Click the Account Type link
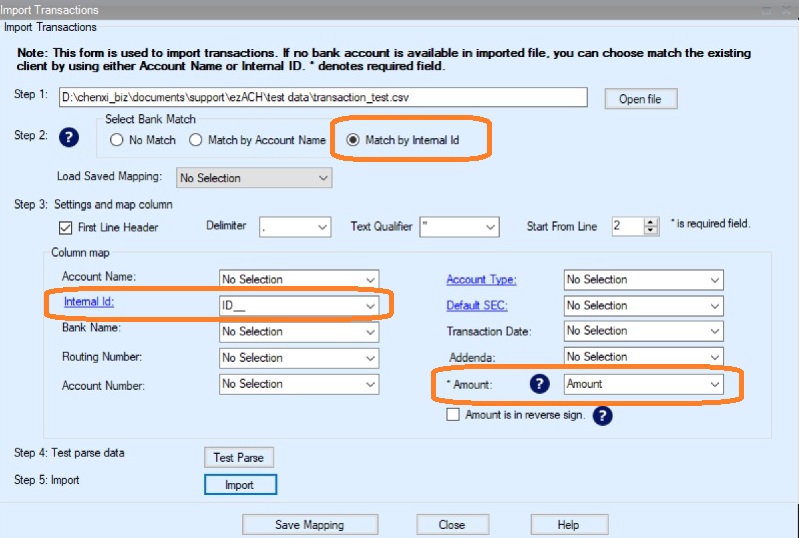Viewport: 799px width, 538px height. (480, 279)
